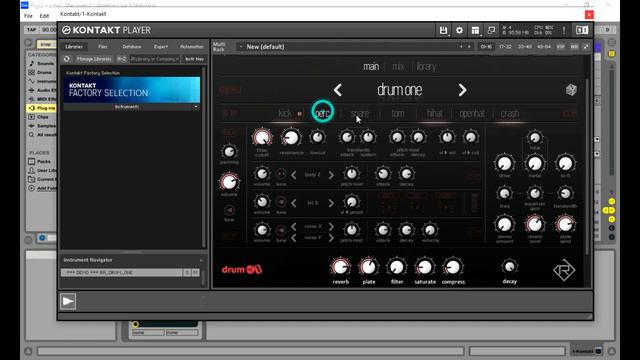Open the Kontakt save menu floppy icon
This screenshot has height=360, width=640.
(x=443, y=30)
